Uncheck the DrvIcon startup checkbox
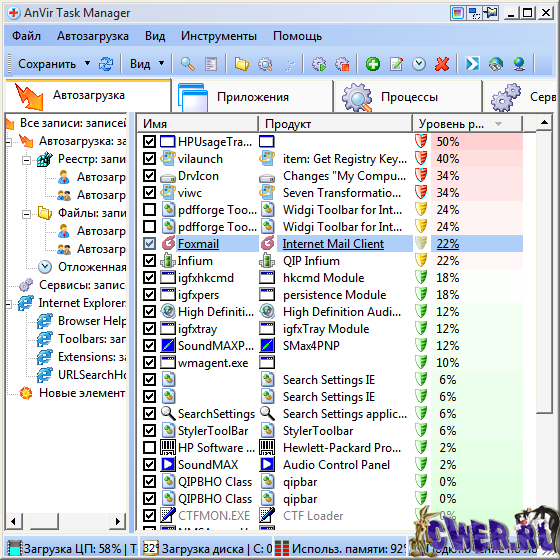Image resolution: width=560 pixels, height=560 pixels. click(x=149, y=175)
